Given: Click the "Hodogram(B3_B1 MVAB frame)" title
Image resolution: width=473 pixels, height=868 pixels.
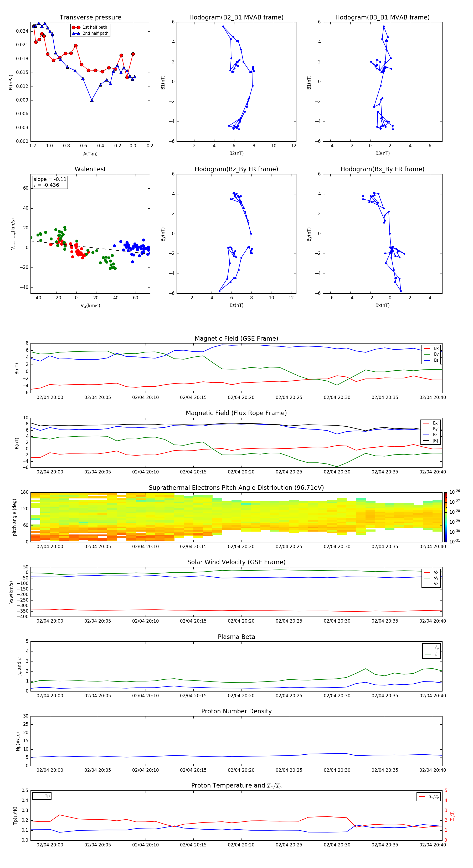Looking at the screenshot, I should point(382,18).
